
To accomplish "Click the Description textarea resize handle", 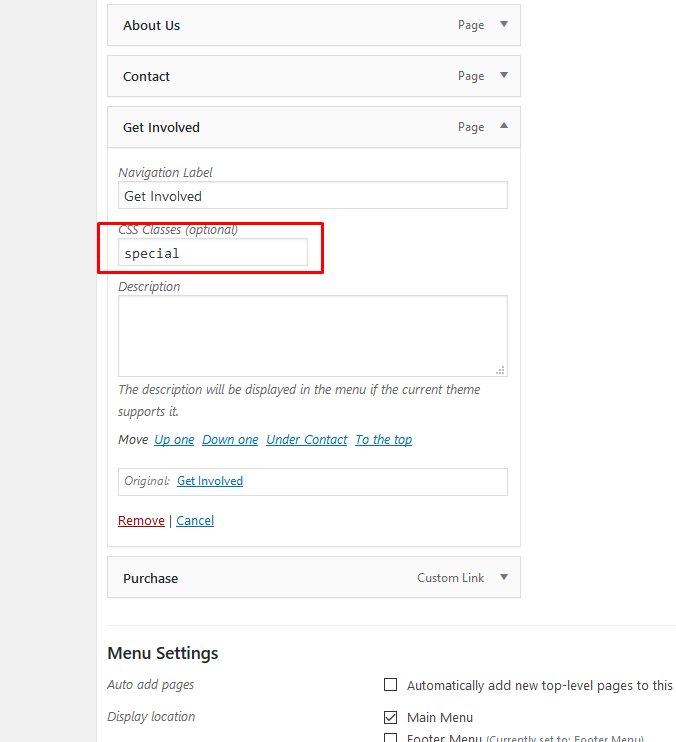I will coord(501,370).
